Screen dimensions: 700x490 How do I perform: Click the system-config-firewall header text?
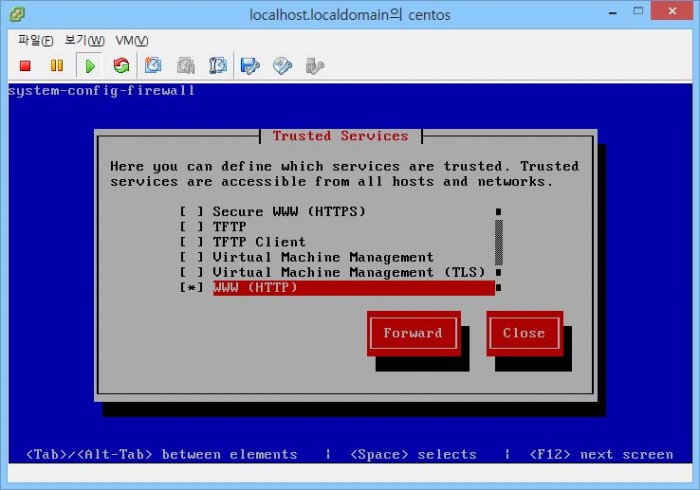pyautogui.click(x=102, y=91)
